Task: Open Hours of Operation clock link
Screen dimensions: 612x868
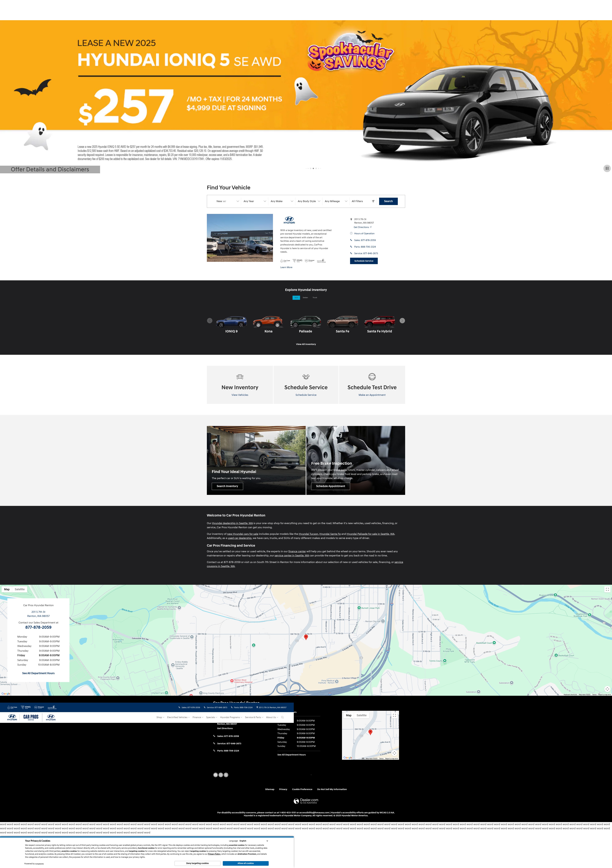Action: pos(362,233)
